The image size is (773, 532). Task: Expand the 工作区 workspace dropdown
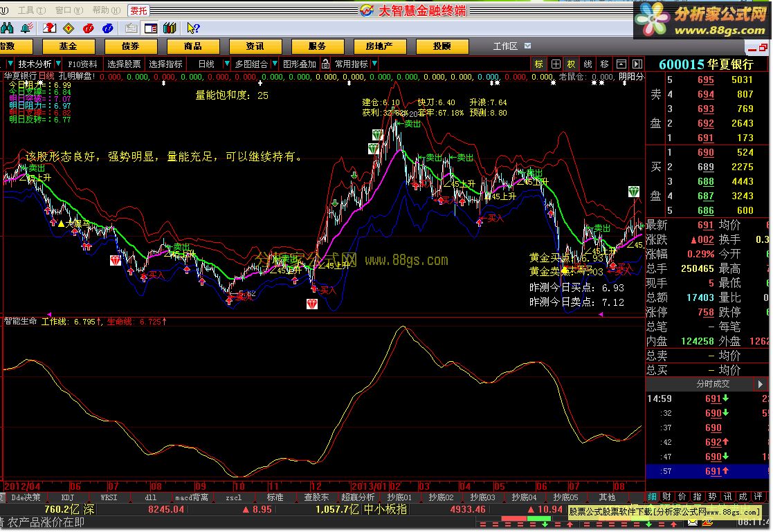point(527,46)
